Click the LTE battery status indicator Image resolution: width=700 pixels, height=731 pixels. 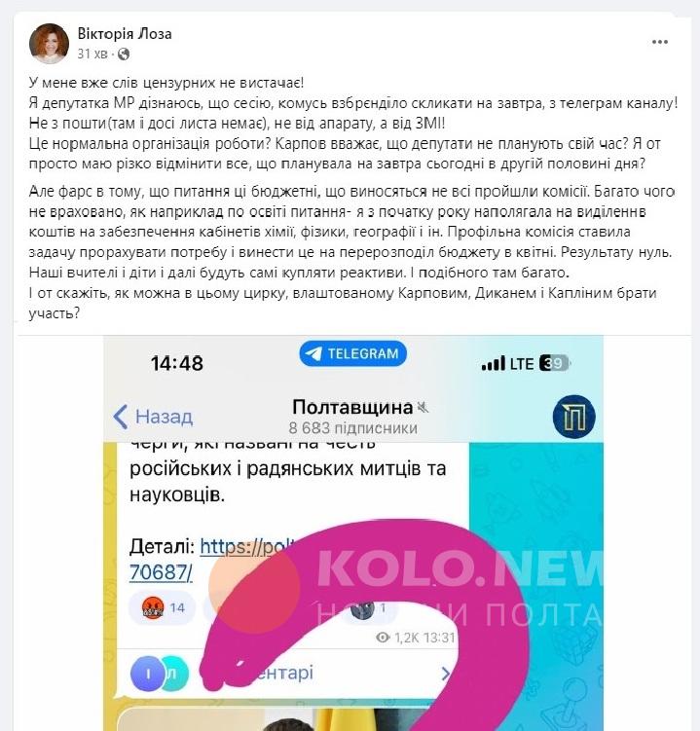point(526,363)
